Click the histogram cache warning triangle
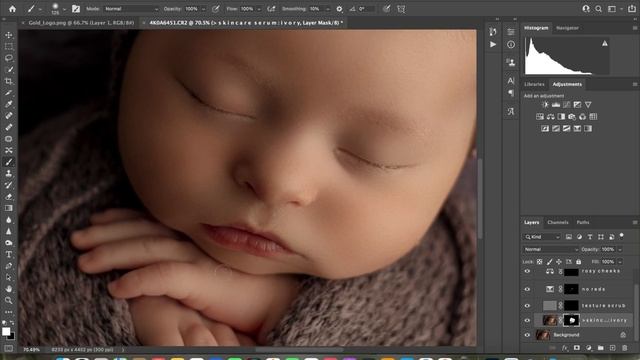 604,43
